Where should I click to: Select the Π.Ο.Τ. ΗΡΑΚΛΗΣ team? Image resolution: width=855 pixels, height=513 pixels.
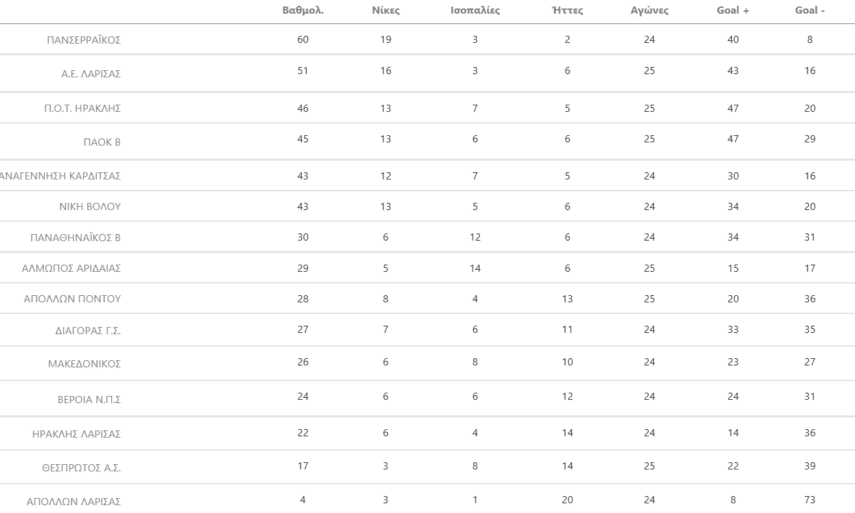[83, 108]
